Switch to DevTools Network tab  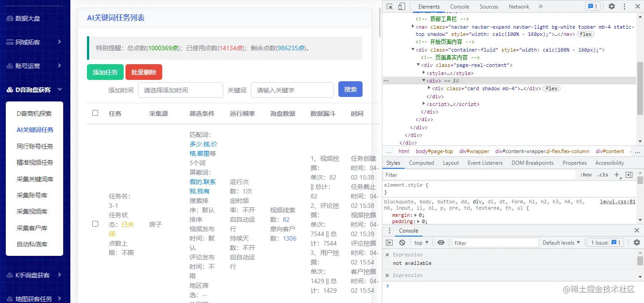(519, 6)
